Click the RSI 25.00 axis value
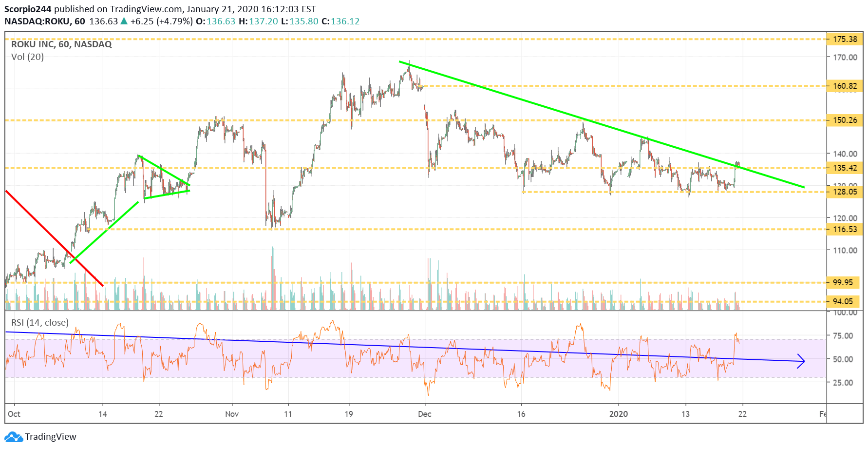The width and height of the screenshot is (868, 450). point(843,382)
